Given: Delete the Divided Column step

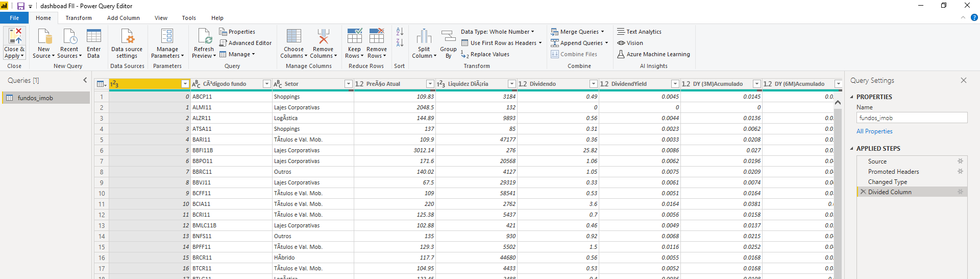Looking at the screenshot, I should pyautogui.click(x=863, y=192).
